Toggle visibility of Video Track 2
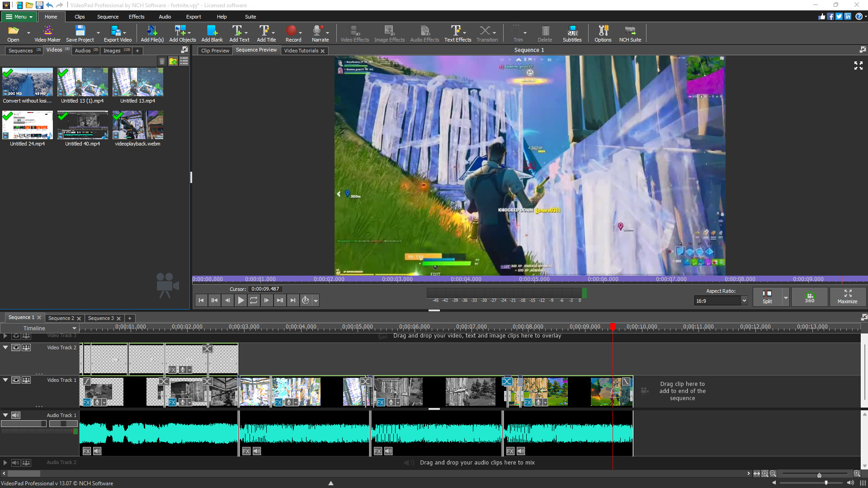 [15, 348]
